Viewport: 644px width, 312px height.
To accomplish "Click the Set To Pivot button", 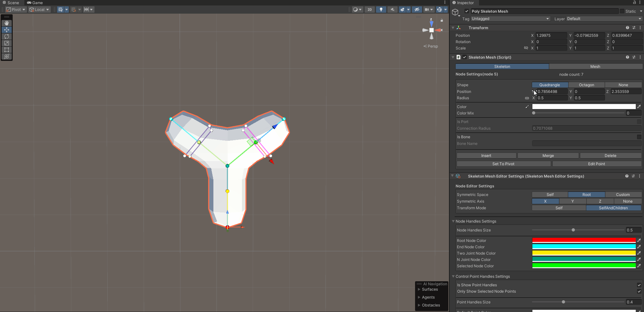I will (503, 164).
